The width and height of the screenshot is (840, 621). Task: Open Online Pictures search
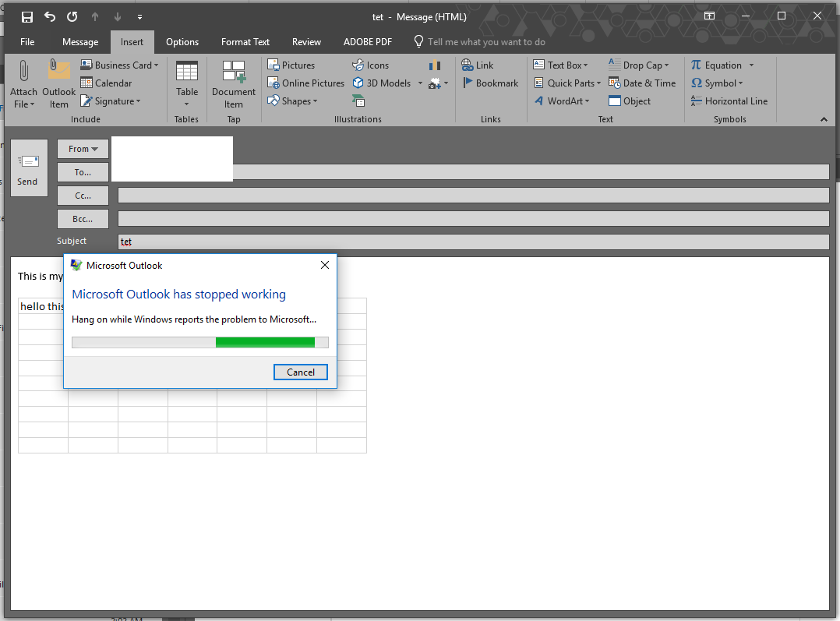pyautogui.click(x=306, y=83)
